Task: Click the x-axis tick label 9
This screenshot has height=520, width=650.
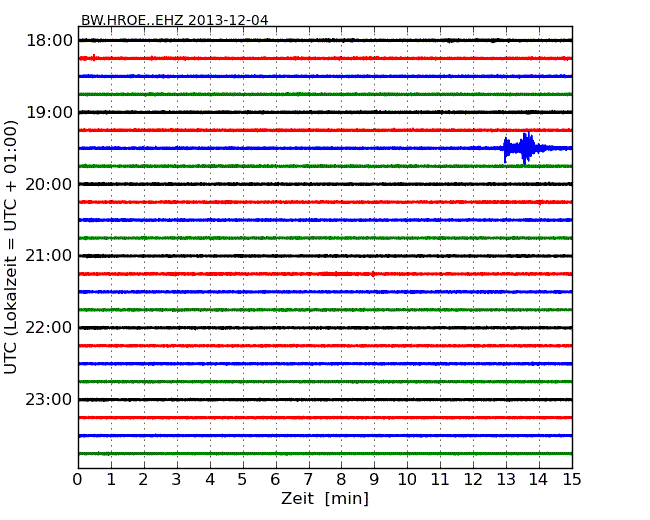Action: (374, 480)
